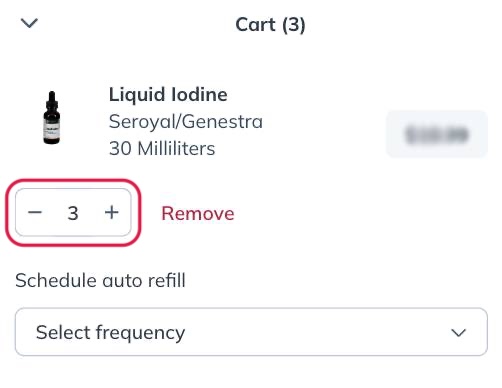The width and height of the screenshot is (502, 388).
Task: Collapse the cart using the top-left chevron
Action: 29,23
